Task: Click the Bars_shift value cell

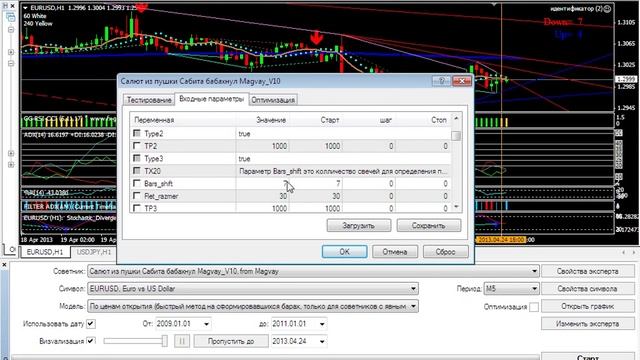Action: point(262,184)
